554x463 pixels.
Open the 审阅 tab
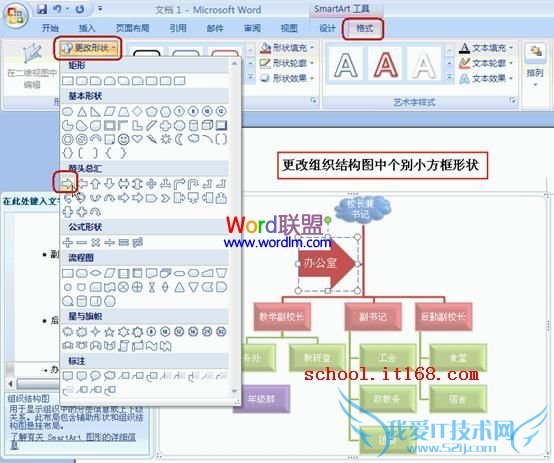coord(252,28)
